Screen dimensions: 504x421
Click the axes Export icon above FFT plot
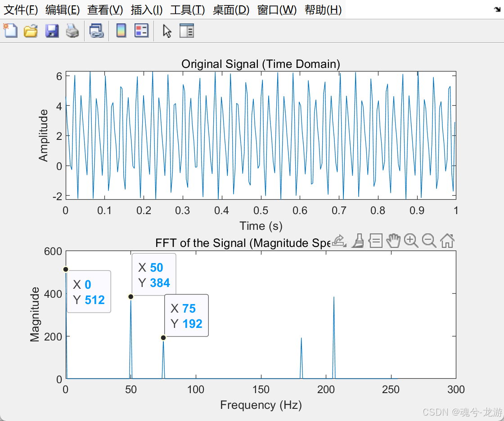[339, 241]
